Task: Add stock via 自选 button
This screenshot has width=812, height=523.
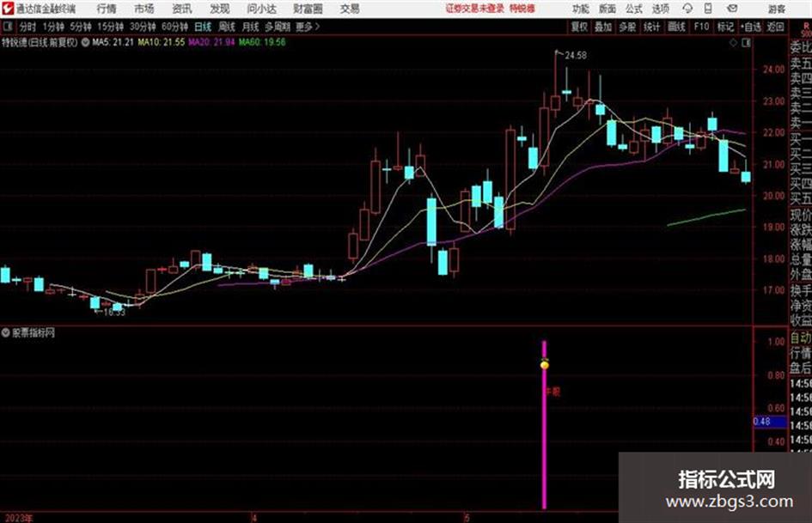Action: [x=751, y=27]
